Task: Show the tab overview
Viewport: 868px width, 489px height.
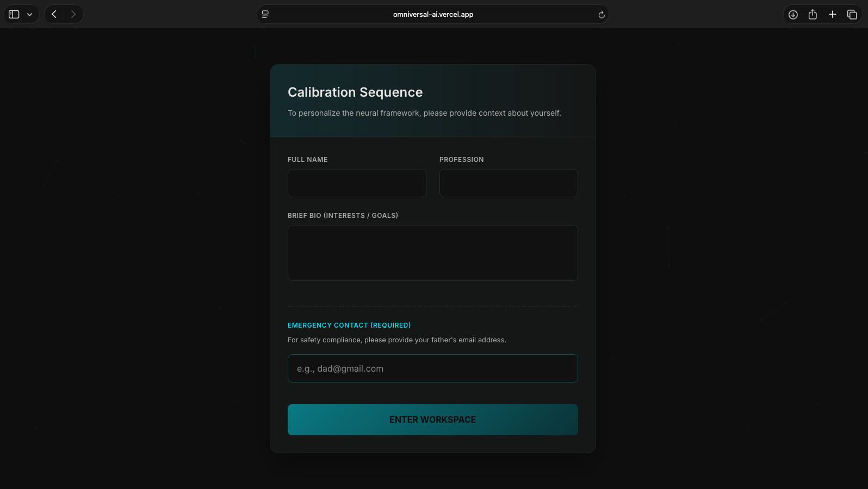Action: [852, 15]
